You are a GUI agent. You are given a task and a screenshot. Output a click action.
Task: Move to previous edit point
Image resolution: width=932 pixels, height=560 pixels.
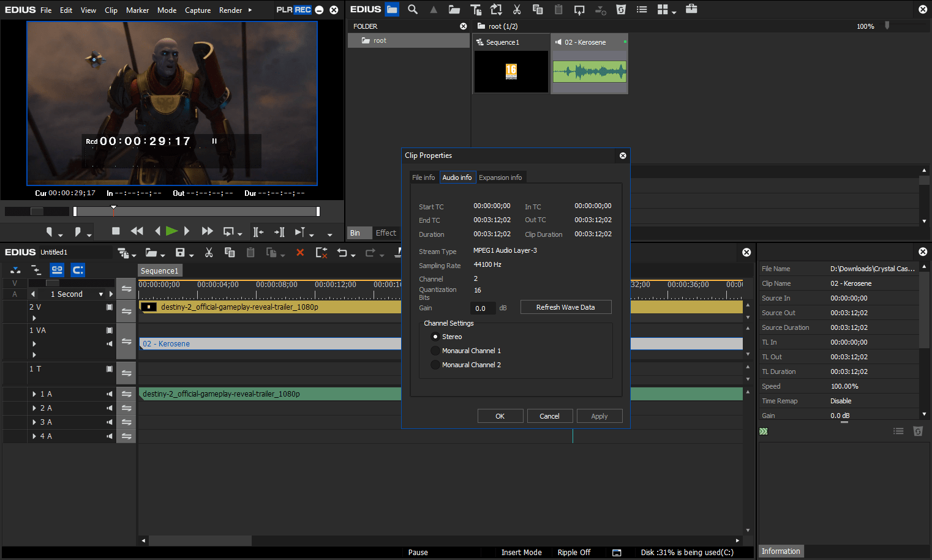click(258, 232)
